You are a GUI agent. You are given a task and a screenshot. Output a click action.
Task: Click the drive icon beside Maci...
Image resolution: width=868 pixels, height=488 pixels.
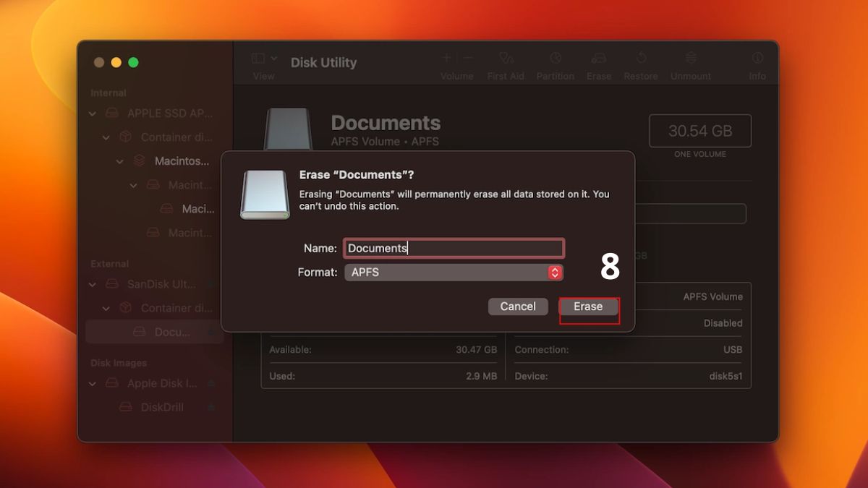click(x=166, y=209)
